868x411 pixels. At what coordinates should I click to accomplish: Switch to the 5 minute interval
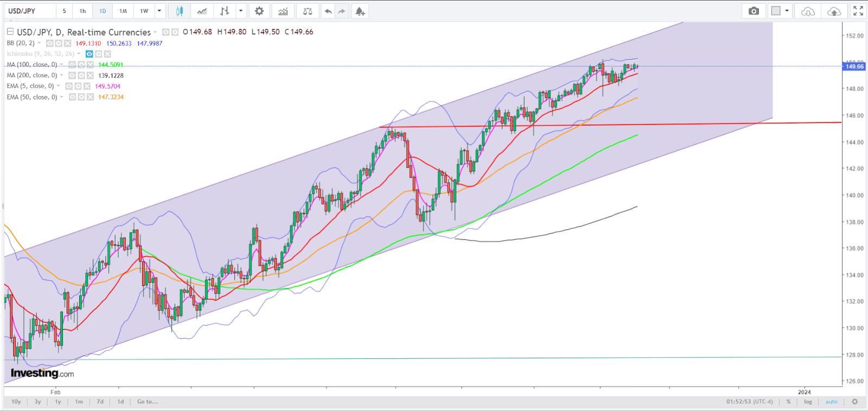click(64, 11)
